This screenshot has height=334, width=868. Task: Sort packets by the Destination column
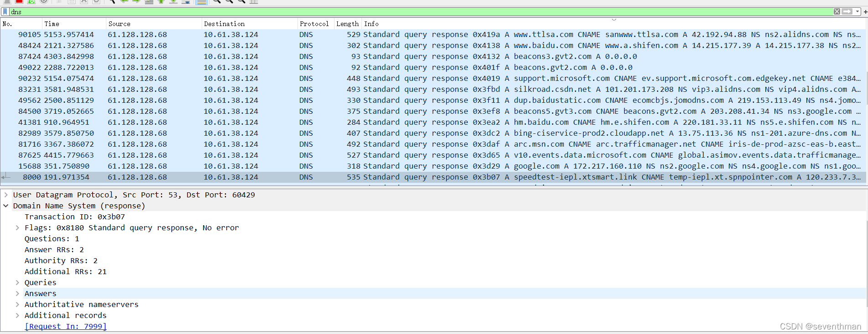(x=249, y=24)
